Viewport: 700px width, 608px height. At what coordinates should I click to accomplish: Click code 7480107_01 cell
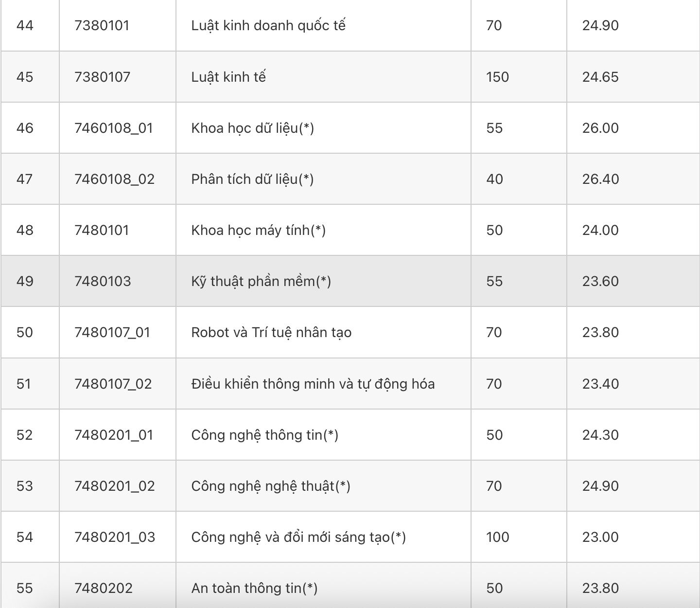pyautogui.click(x=118, y=332)
